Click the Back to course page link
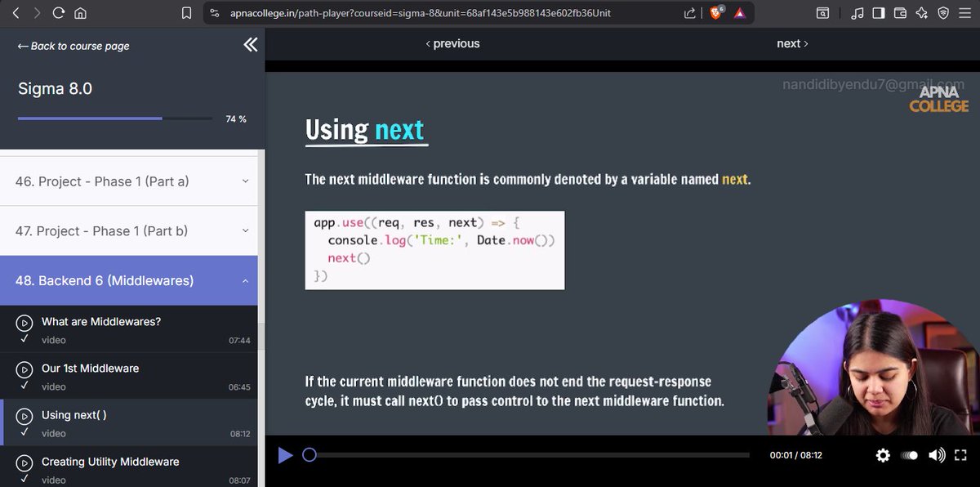Image resolution: width=980 pixels, height=487 pixels. pos(72,47)
